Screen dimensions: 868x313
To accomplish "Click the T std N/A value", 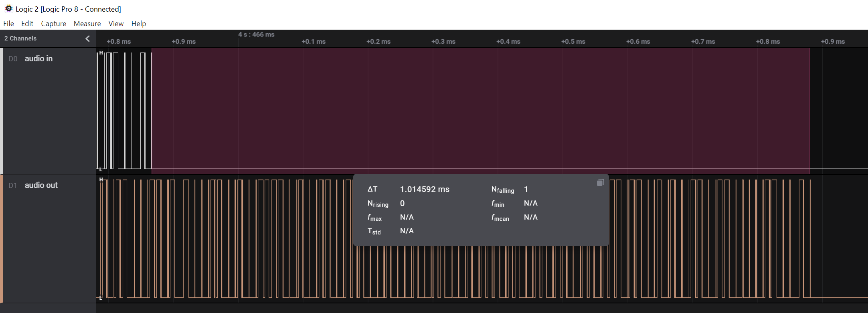I will tap(407, 231).
